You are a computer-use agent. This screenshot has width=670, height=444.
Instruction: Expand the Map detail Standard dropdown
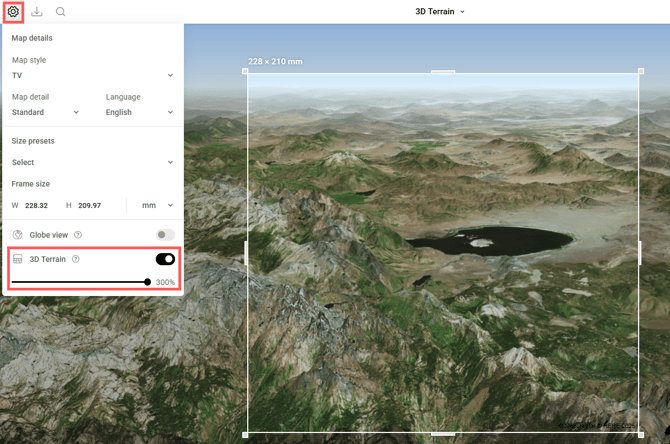coord(45,112)
